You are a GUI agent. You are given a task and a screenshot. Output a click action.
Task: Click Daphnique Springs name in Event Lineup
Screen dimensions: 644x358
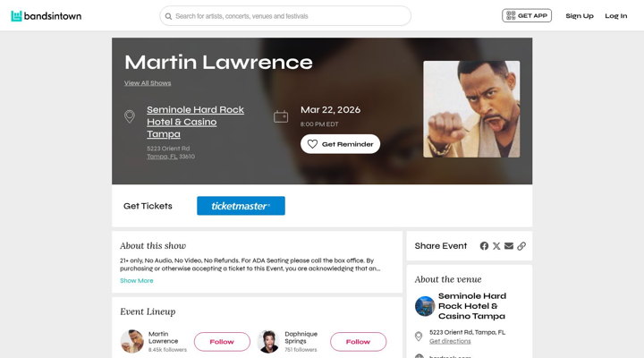[x=301, y=337]
